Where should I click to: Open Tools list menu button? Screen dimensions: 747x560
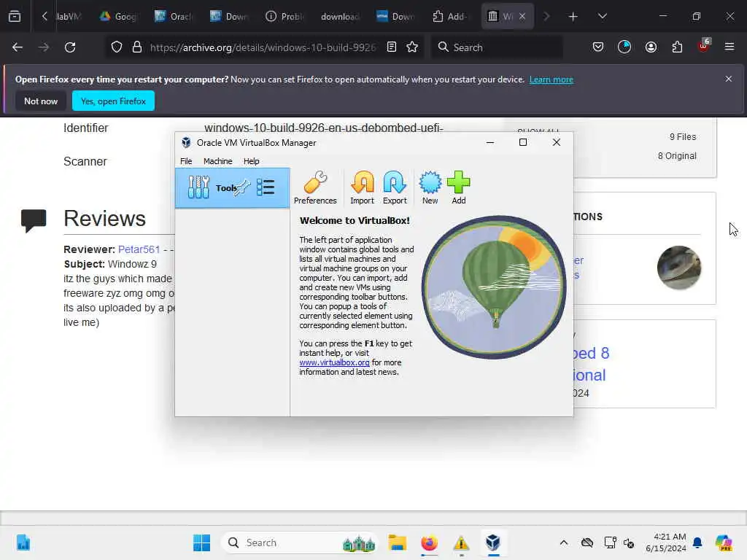[x=266, y=187]
